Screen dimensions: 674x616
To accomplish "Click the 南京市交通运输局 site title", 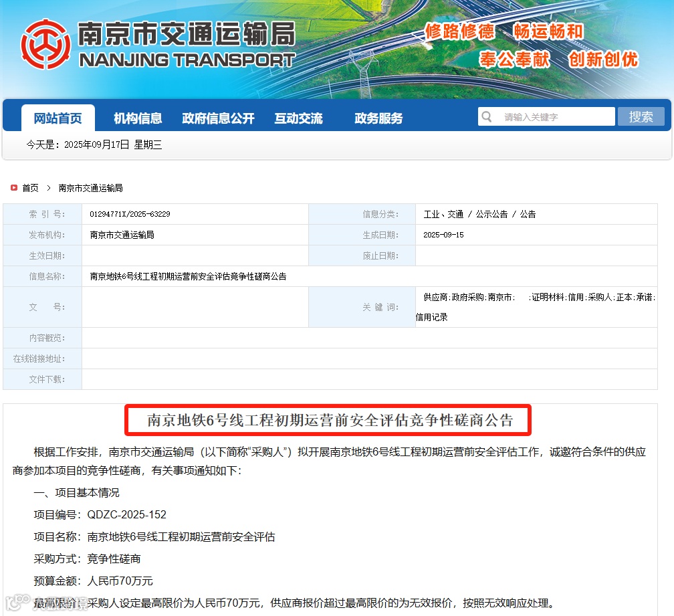I will click(x=187, y=33).
